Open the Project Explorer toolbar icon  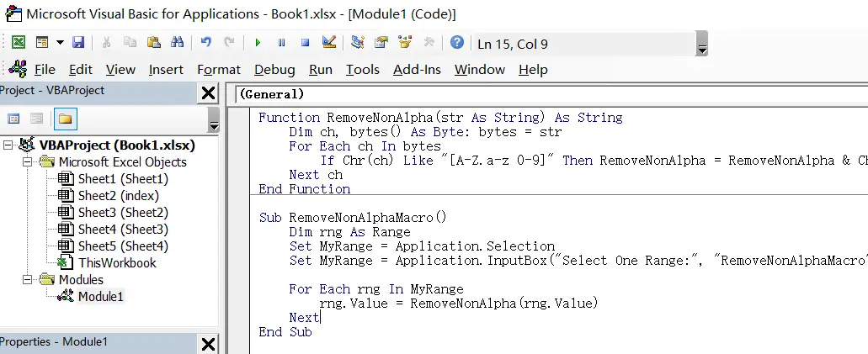click(x=358, y=42)
